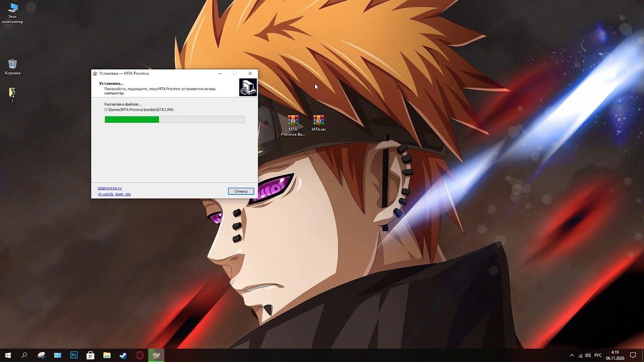
Task: Click the green installation progress bar
Action: pyautogui.click(x=174, y=120)
